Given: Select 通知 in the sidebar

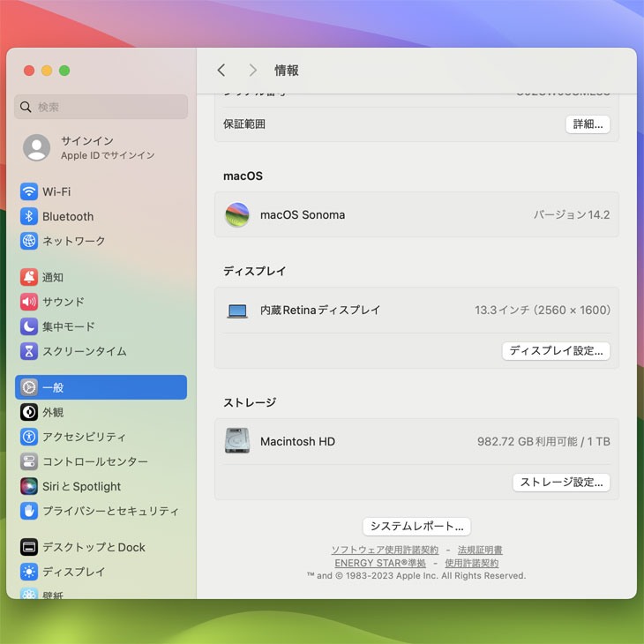Looking at the screenshot, I should click(101, 277).
